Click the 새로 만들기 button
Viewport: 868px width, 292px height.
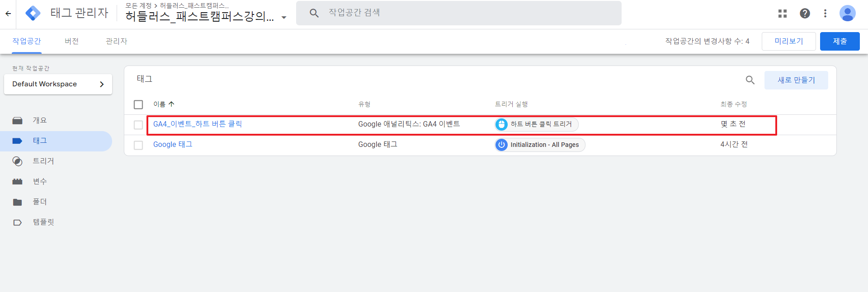coord(796,80)
